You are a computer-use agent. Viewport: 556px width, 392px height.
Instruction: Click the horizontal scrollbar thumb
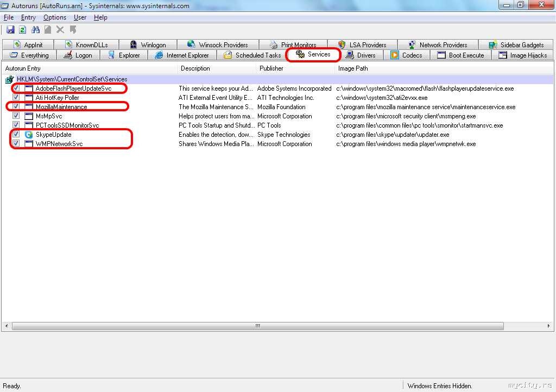(x=258, y=326)
